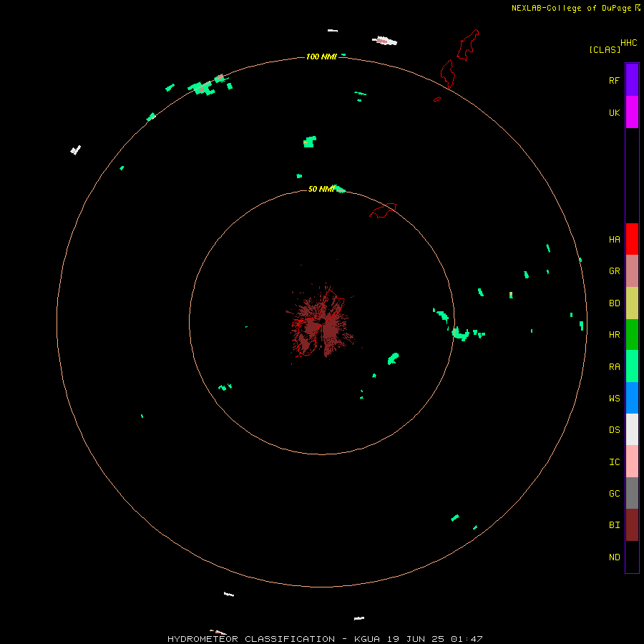The image size is (644, 644).
Task: Click the BI legend label
Action: tap(614, 525)
